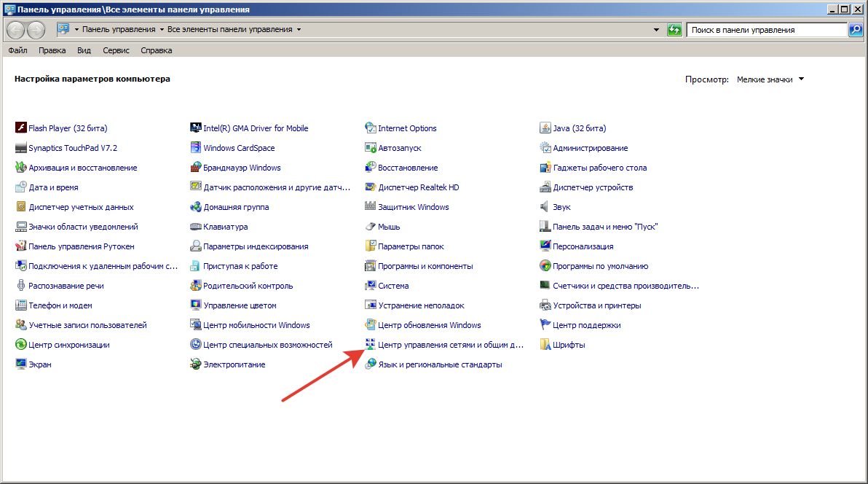
Task: Click the Мышь mouse icon
Action: tap(371, 227)
